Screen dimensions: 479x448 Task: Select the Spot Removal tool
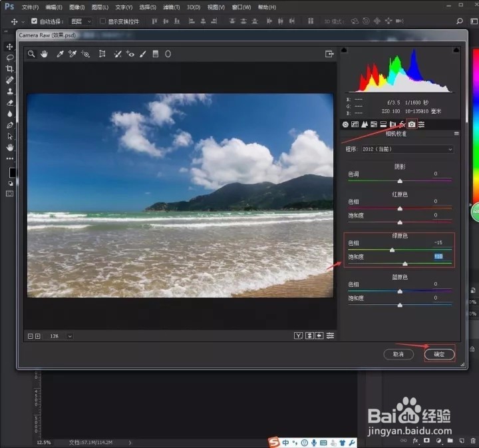(118, 54)
